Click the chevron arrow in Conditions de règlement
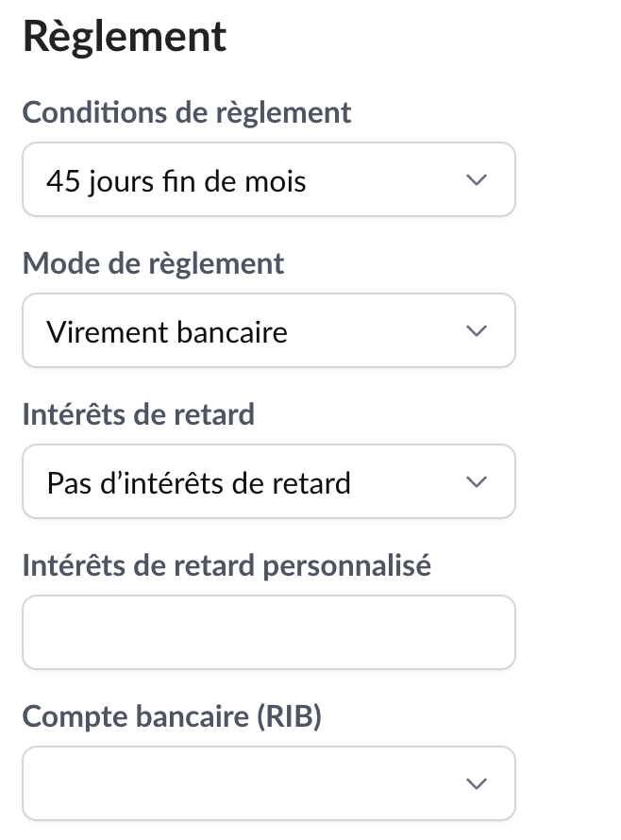Image resolution: width=621 pixels, height=840 pixels. pyautogui.click(x=478, y=179)
